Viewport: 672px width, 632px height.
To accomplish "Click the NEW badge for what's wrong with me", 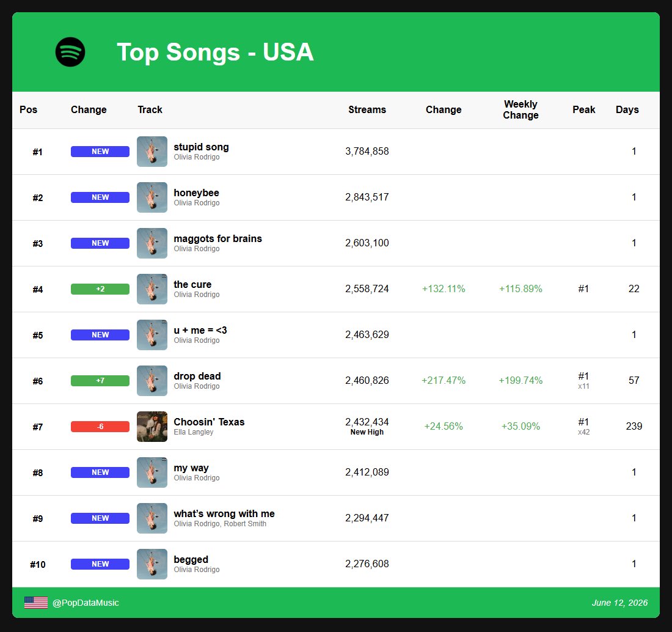I will (x=100, y=518).
